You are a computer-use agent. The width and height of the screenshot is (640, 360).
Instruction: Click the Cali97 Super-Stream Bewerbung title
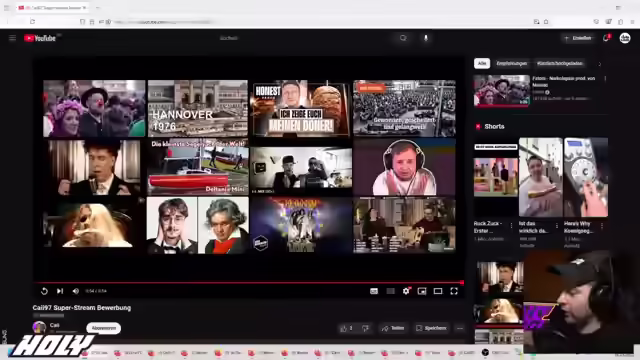click(82, 308)
